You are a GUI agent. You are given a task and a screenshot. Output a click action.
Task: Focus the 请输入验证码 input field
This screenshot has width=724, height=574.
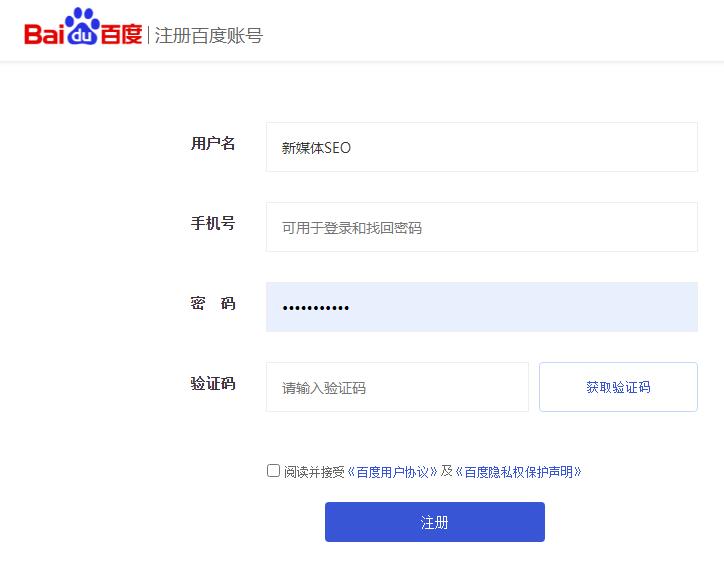pyautogui.click(x=397, y=387)
